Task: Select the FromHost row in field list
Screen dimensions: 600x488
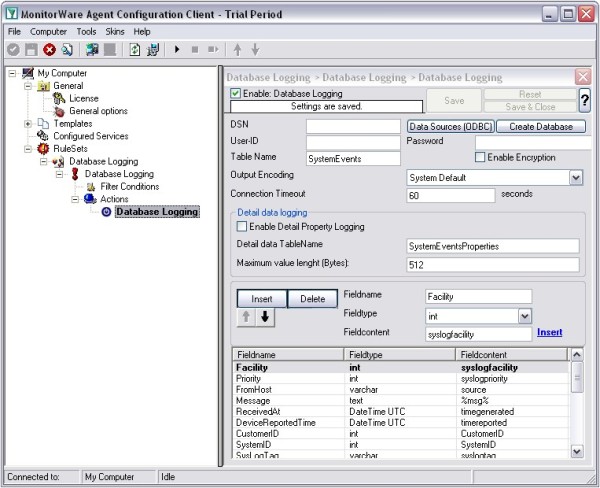Action: pos(400,390)
